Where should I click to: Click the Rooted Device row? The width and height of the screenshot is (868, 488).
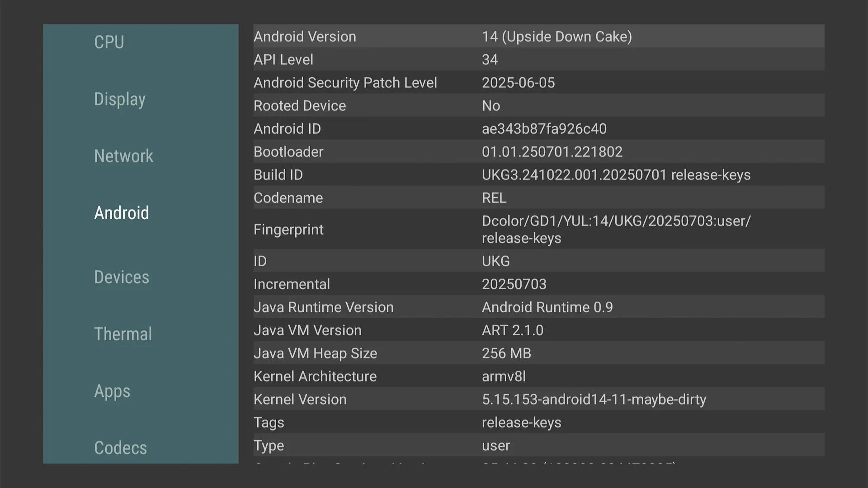(538, 106)
